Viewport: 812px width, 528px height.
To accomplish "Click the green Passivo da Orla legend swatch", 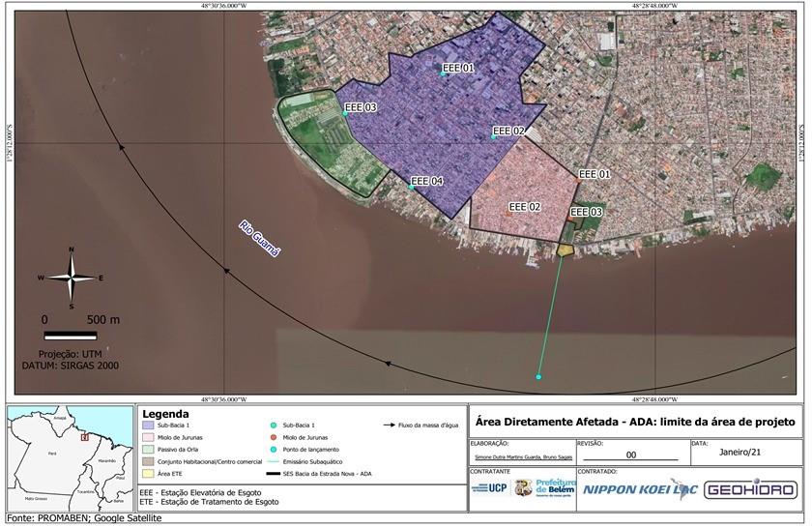I will [147, 451].
